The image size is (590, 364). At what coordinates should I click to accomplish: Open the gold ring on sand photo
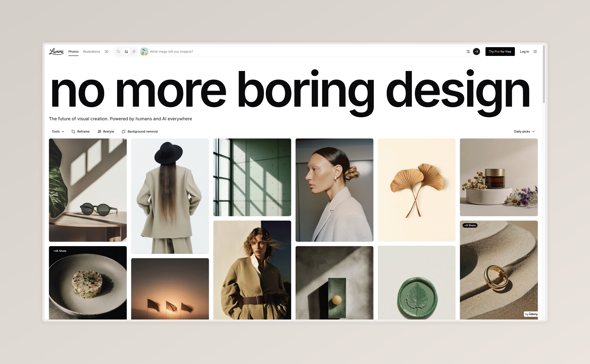point(499,270)
